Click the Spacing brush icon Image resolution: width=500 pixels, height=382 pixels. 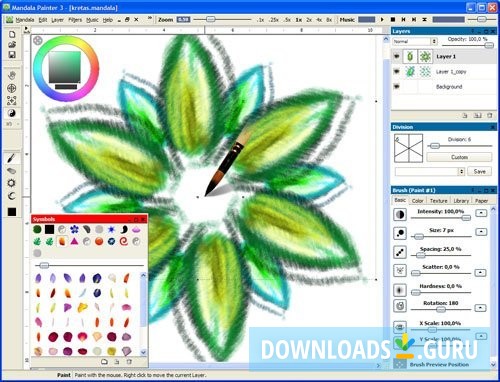click(400, 252)
